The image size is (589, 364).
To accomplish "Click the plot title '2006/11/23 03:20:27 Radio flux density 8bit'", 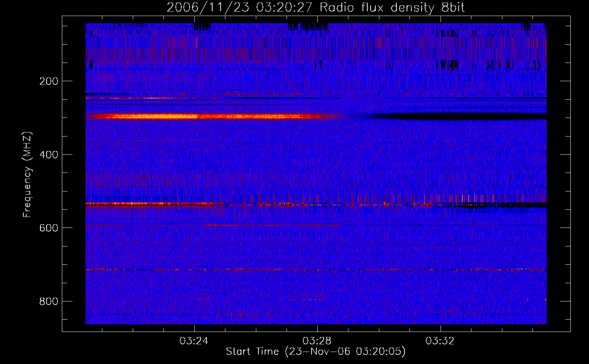I will [316, 8].
